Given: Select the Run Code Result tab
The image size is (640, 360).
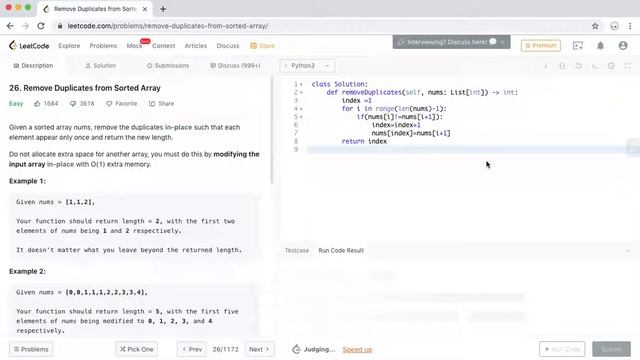Looking at the screenshot, I should coord(341,251).
